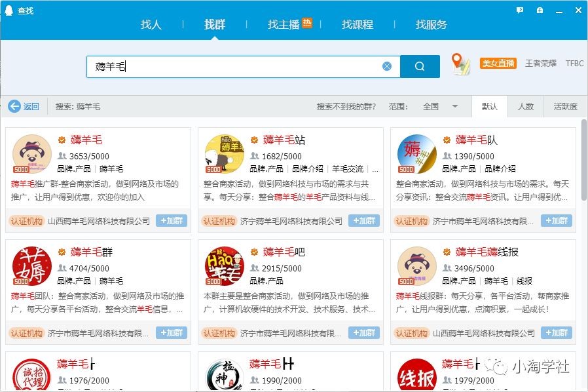Click the magnifier search button
Viewport: 588px width, 392px height.
(x=420, y=66)
